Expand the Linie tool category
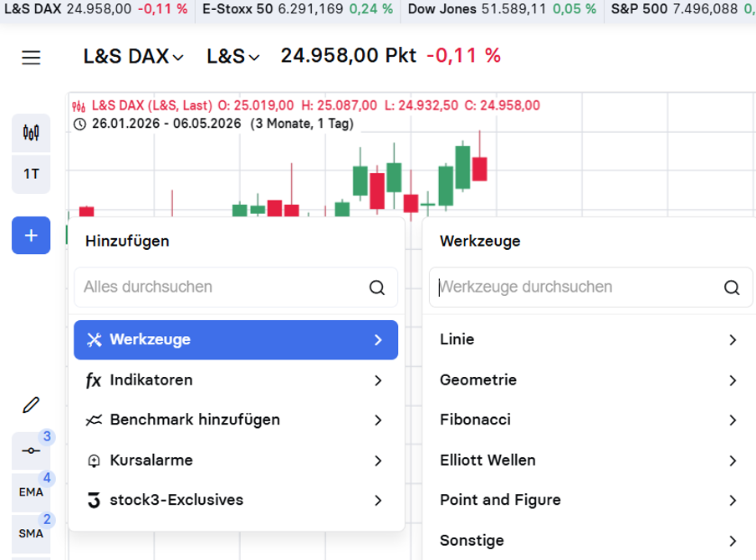The height and width of the screenshot is (560, 756). point(588,339)
